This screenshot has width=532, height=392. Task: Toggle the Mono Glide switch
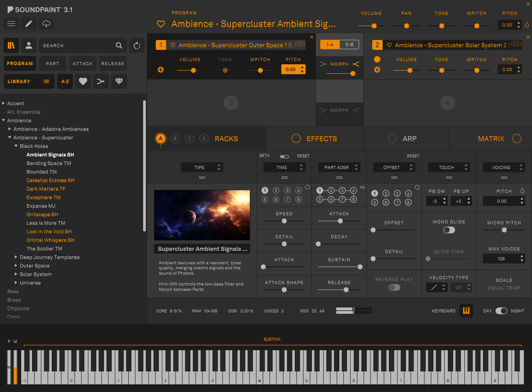pyautogui.click(x=449, y=230)
